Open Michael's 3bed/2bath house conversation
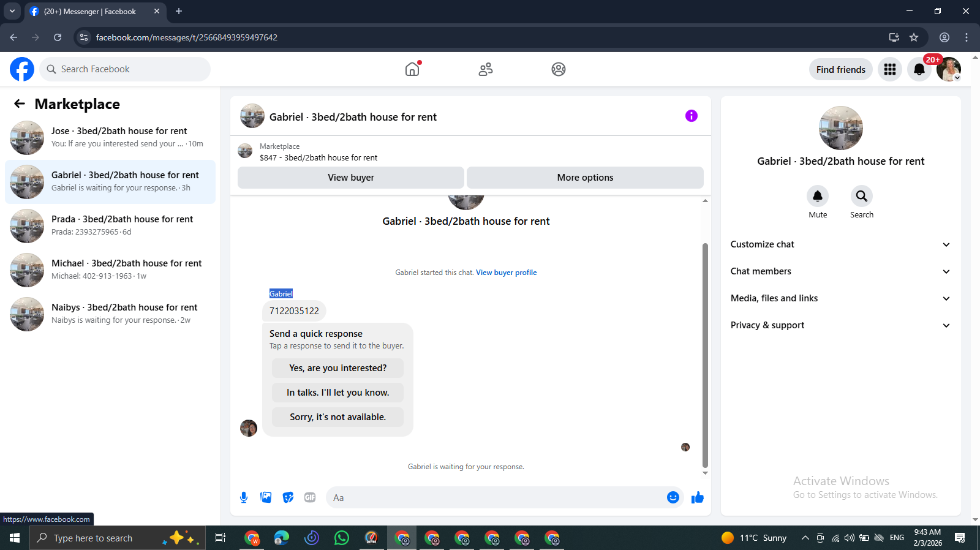Viewport: 980px width, 550px height. (x=110, y=270)
